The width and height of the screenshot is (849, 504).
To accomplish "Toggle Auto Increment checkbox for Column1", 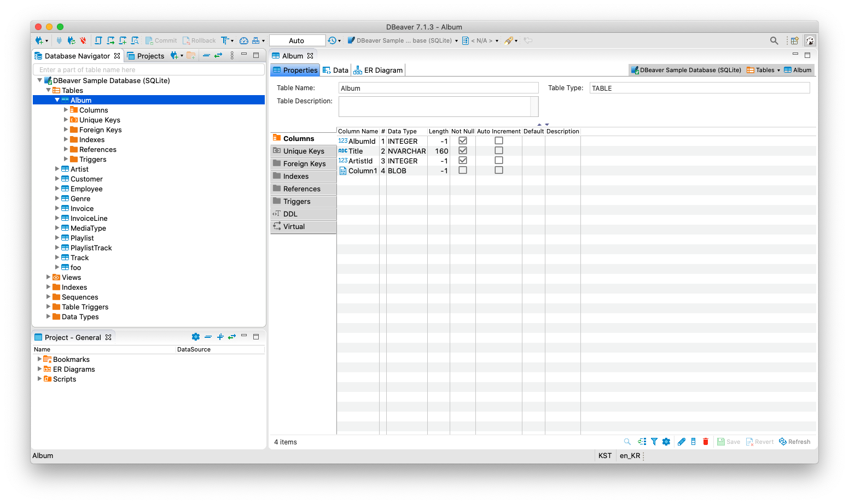I will point(499,170).
